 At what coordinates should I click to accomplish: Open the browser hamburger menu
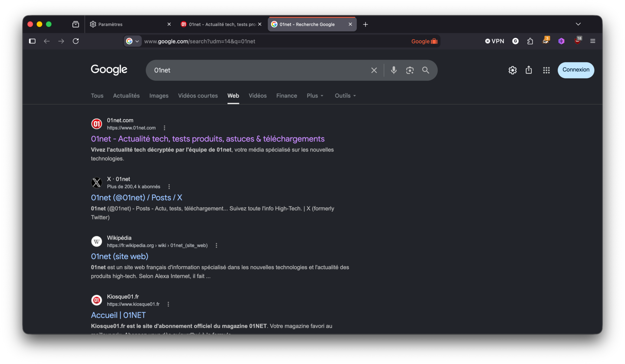(x=593, y=41)
